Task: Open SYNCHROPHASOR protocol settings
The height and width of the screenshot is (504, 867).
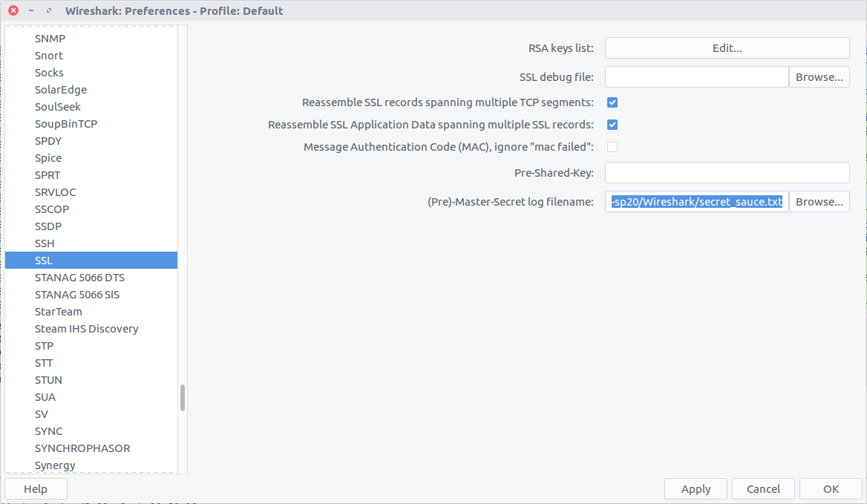Action: point(82,448)
